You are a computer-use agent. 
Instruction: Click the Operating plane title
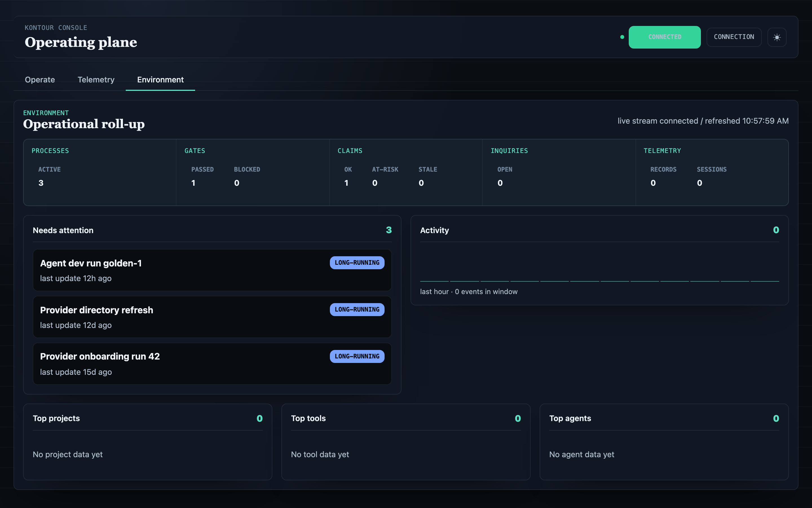[81, 42]
